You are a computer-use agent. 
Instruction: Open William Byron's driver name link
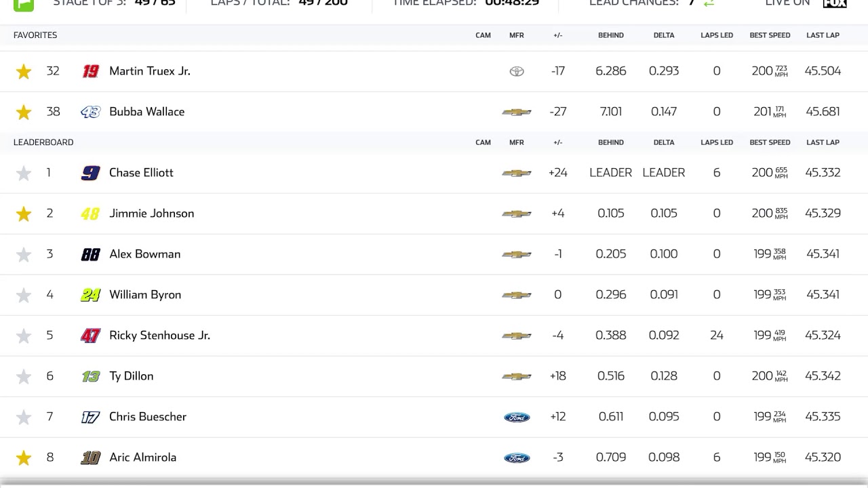point(145,295)
